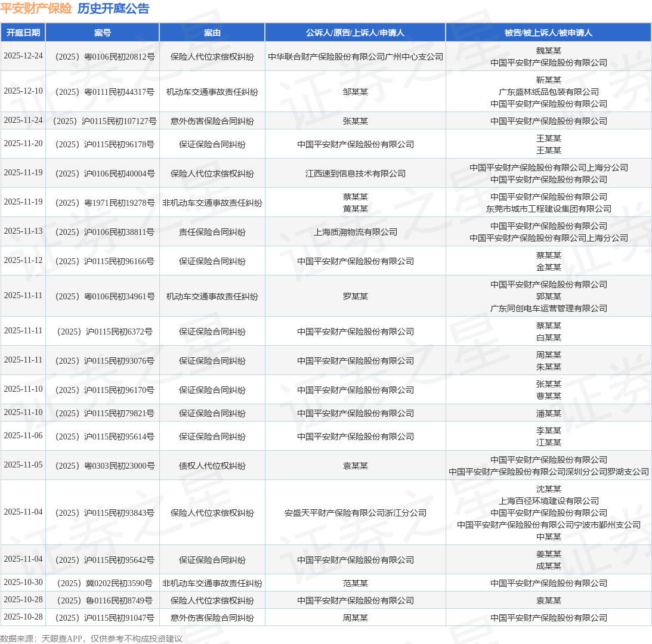
Task: Click the 被告/被上诉人/被申请人 column header
Action: [548, 33]
